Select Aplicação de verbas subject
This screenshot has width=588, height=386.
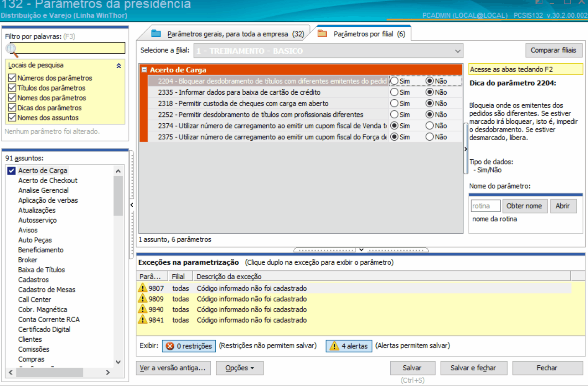48,200
